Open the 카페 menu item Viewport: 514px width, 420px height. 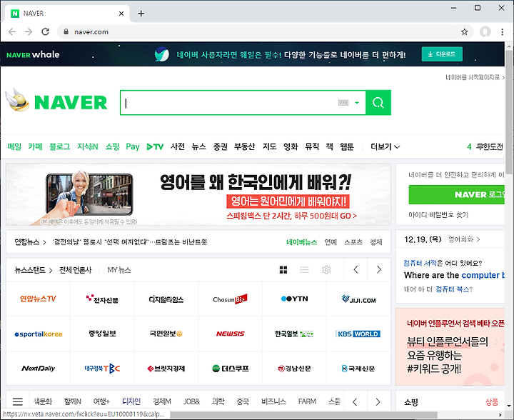coord(35,146)
